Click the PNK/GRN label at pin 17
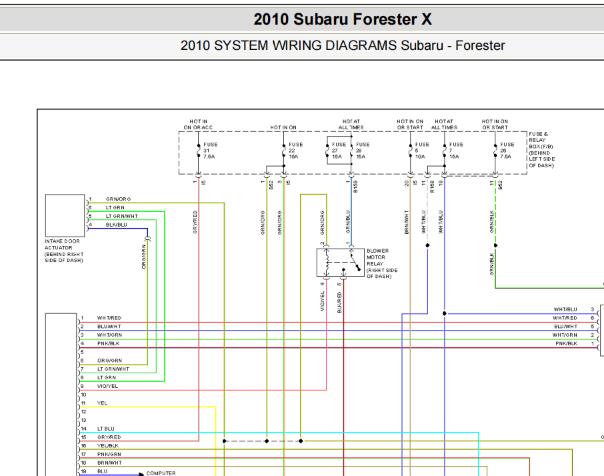 pos(109,454)
